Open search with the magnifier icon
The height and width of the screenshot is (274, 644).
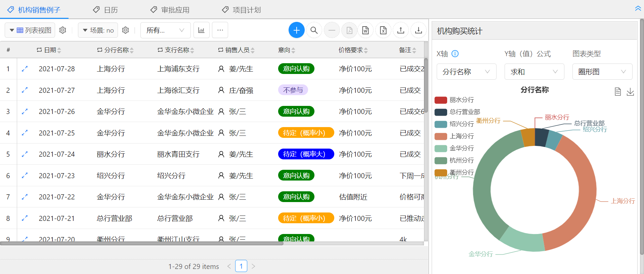314,30
